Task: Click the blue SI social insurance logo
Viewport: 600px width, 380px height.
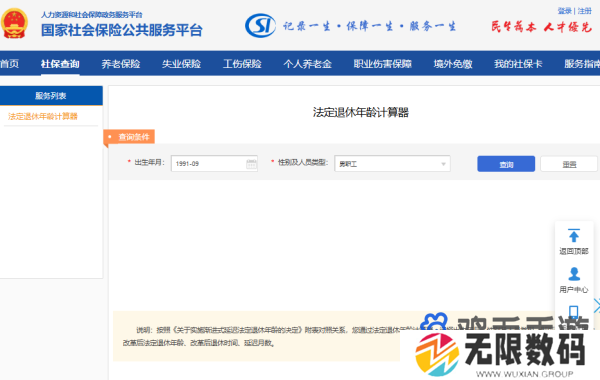Action: [x=260, y=26]
